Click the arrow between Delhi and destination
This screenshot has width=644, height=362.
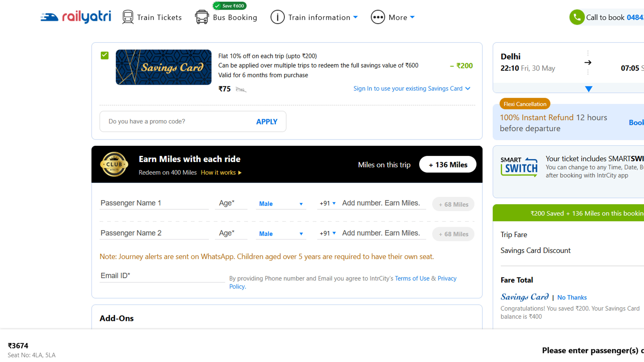pos(588,63)
